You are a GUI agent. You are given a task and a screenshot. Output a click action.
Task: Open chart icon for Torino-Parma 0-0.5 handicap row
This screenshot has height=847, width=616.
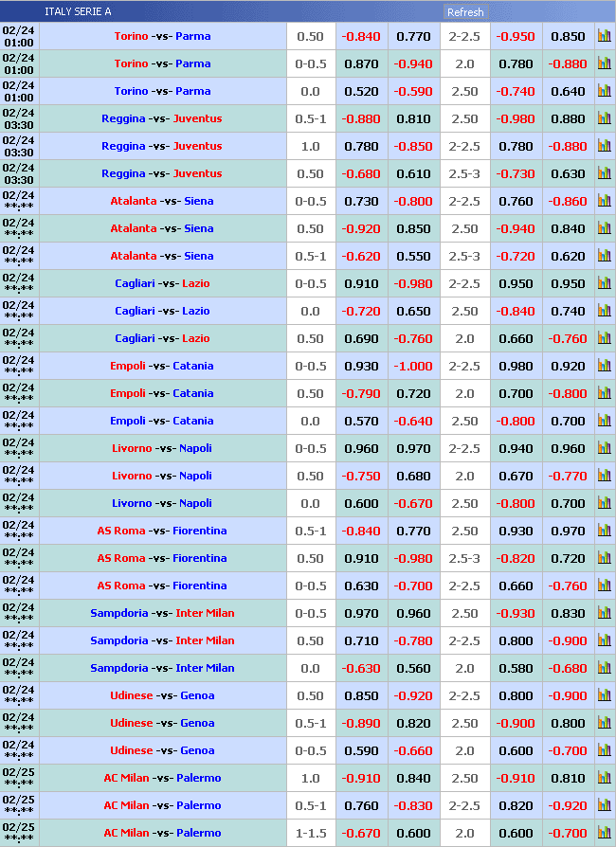coord(604,63)
